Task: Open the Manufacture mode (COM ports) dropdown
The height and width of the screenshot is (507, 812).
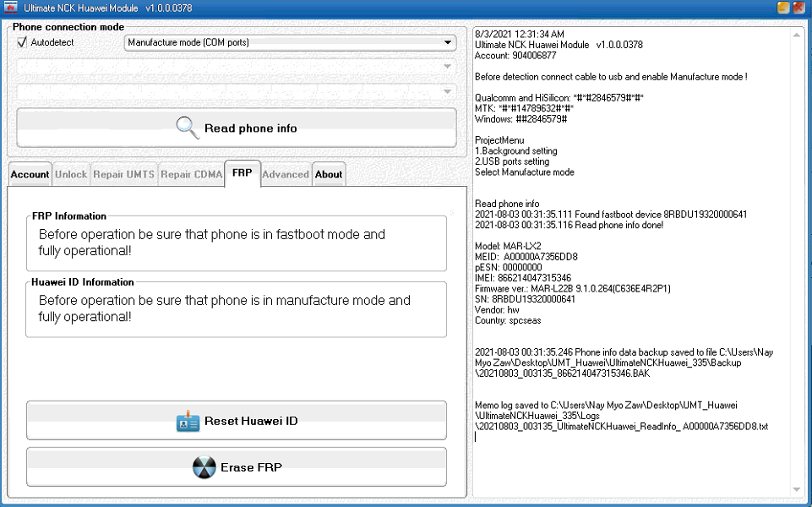Action: click(290, 42)
